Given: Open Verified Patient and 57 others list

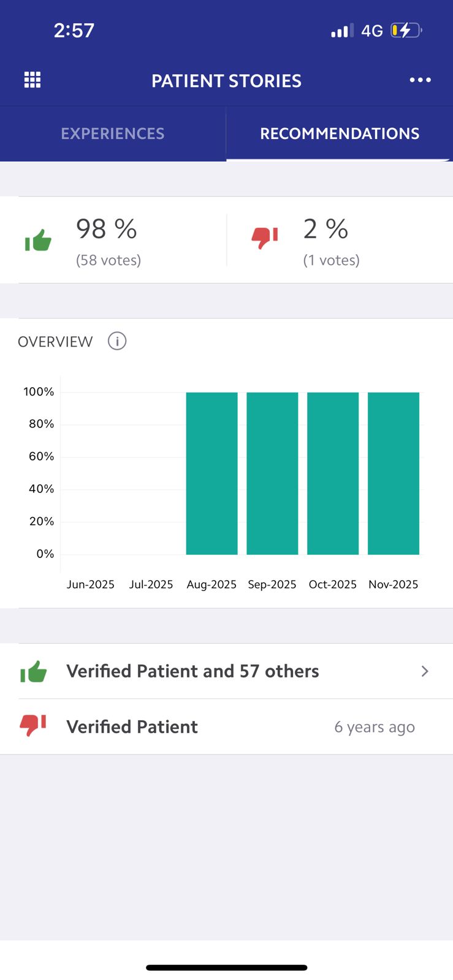Looking at the screenshot, I should 192,671.
